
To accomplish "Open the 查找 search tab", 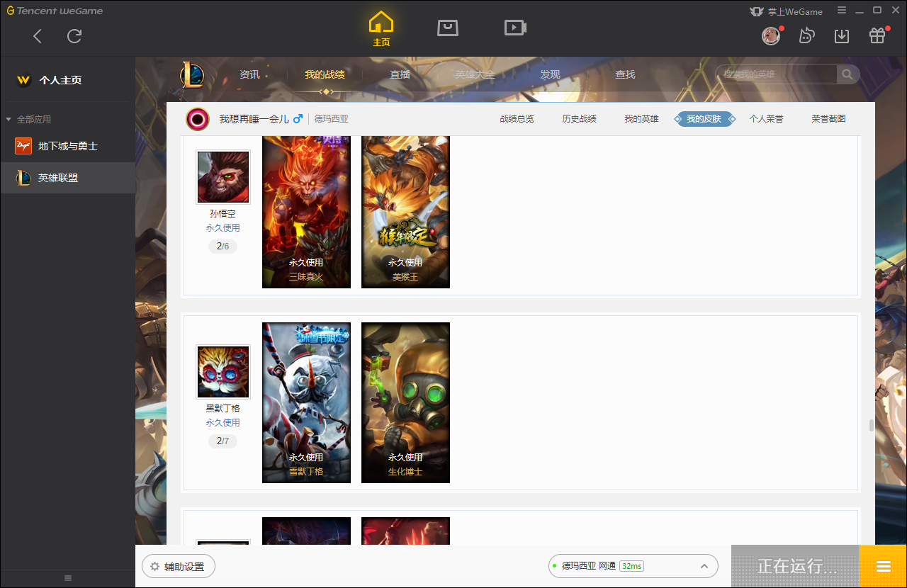I will pos(625,74).
